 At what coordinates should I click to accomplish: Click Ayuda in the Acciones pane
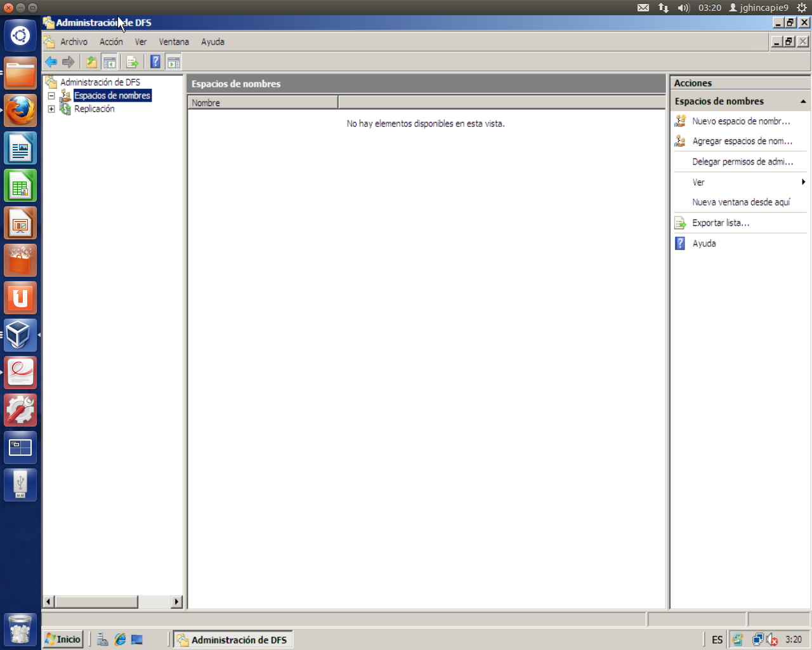click(704, 243)
